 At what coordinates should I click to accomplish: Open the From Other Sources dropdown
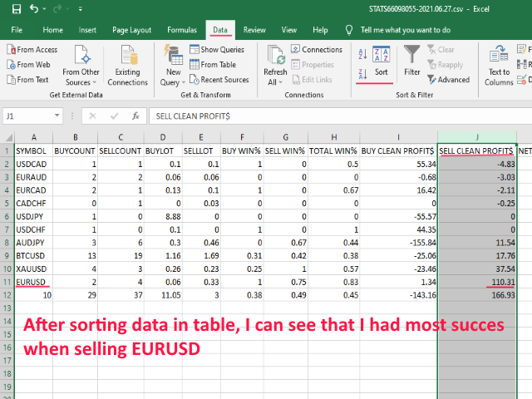pos(81,66)
